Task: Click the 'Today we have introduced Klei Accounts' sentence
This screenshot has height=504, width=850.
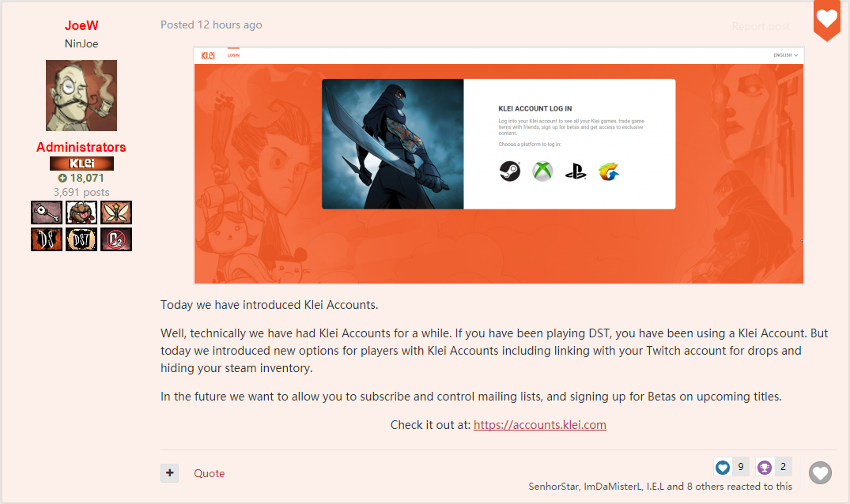Action: 270,305
